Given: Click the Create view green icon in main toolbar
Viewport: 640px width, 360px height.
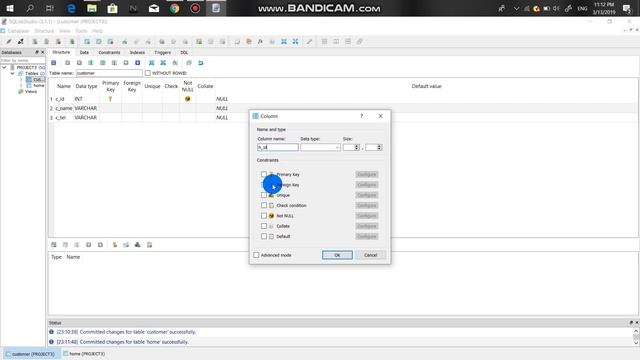Looking at the screenshot, I should pyautogui.click(x=199, y=42).
